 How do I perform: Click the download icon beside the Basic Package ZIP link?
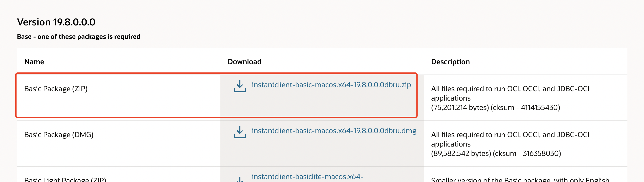[x=239, y=86]
